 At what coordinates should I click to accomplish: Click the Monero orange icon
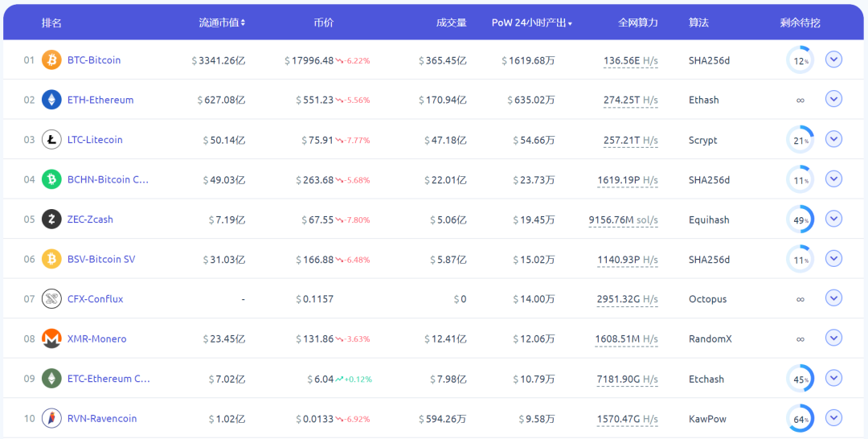[x=51, y=338]
